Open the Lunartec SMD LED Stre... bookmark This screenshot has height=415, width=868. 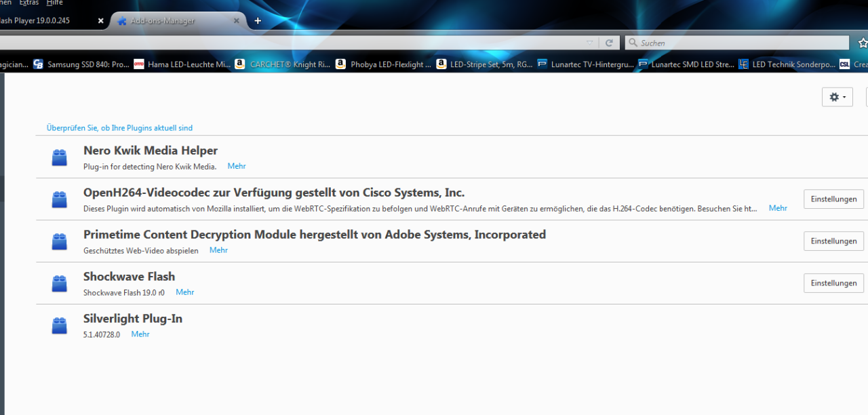(x=686, y=64)
